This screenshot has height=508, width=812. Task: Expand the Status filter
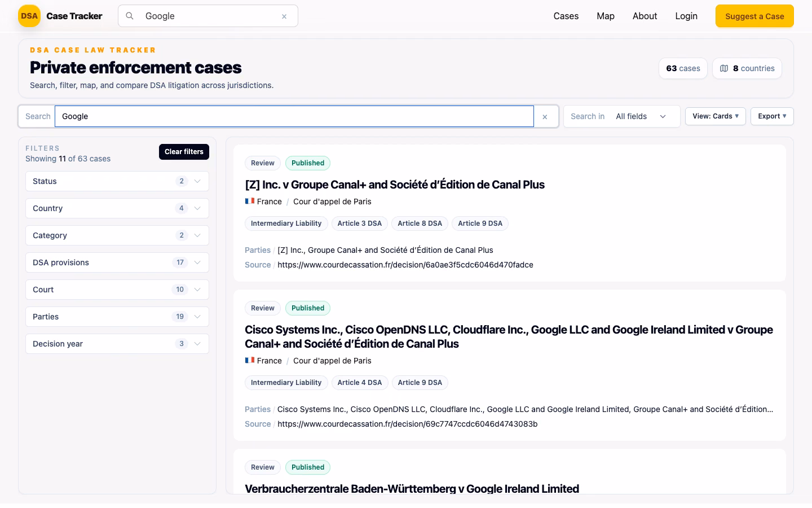tap(117, 181)
